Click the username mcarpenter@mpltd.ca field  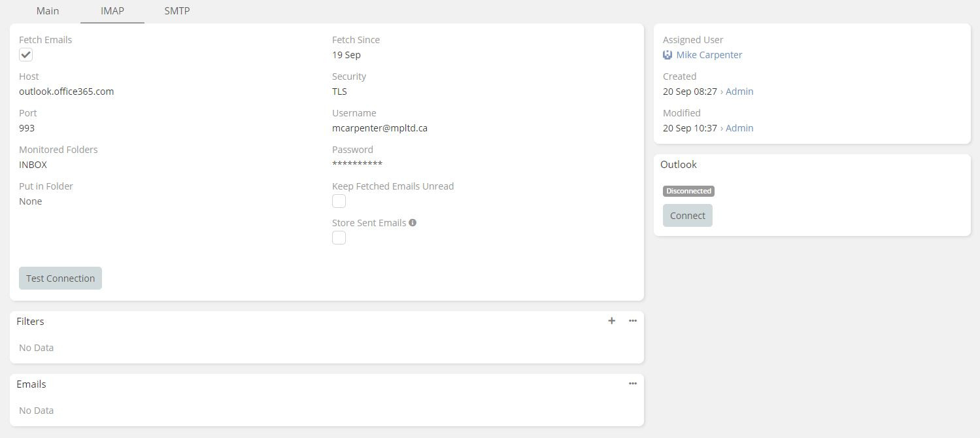coord(379,128)
